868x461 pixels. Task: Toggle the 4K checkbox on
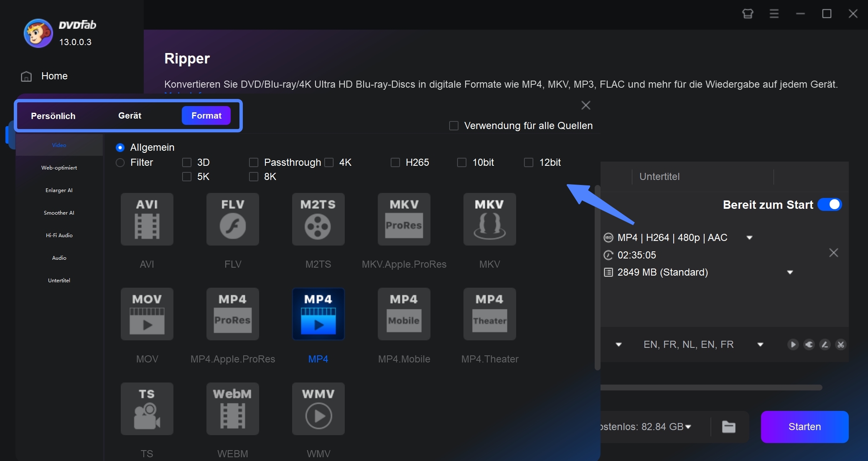(329, 162)
